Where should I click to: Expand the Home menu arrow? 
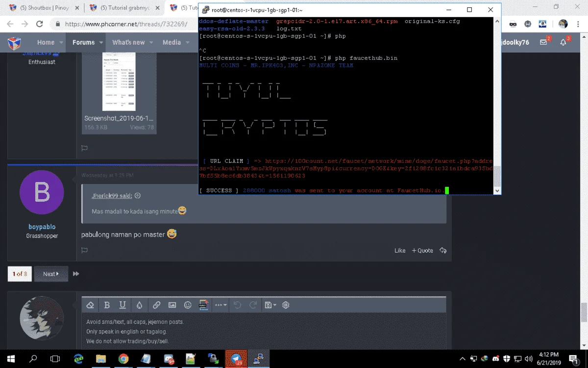point(61,43)
